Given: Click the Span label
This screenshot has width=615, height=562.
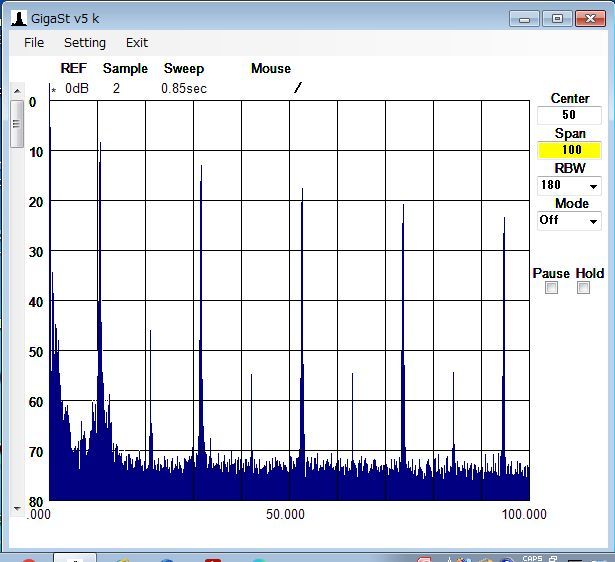Looking at the screenshot, I should pos(570,134).
